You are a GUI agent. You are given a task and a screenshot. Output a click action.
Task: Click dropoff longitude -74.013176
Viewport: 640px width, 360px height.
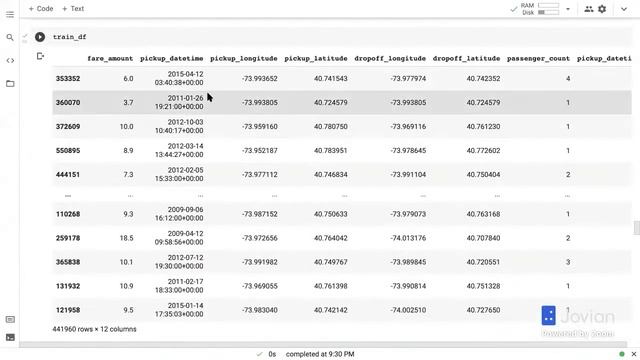[408, 238]
